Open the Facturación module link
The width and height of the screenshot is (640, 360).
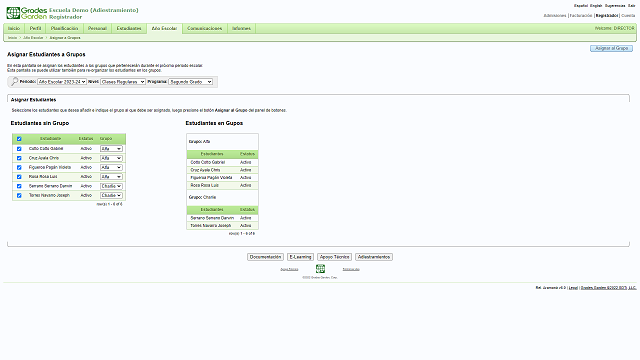(581, 16)
